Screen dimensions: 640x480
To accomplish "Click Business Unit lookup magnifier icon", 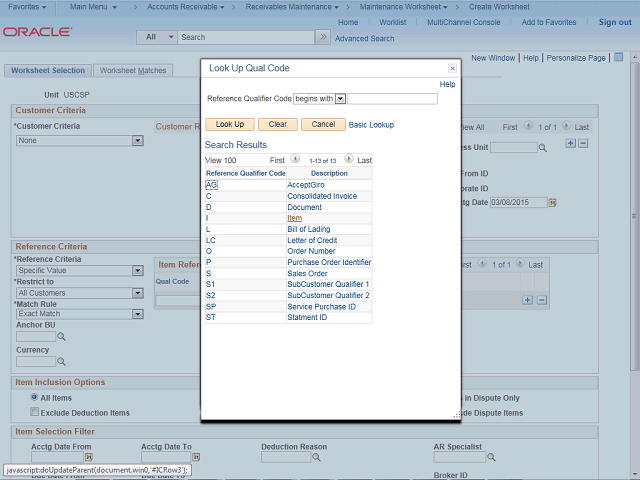I will 544,147.
